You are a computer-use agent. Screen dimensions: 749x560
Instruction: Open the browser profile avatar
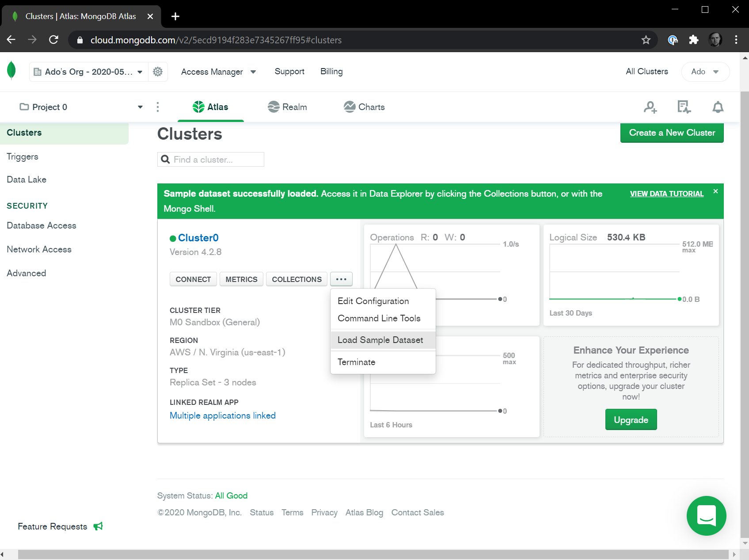point(715,40)
